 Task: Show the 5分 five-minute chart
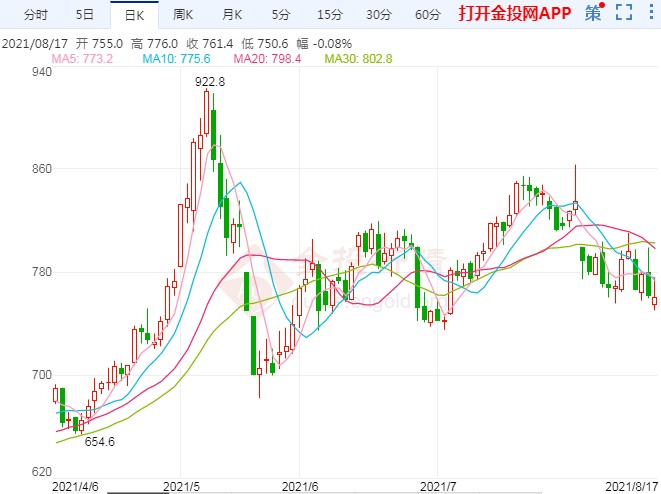[x=280, y=15]
